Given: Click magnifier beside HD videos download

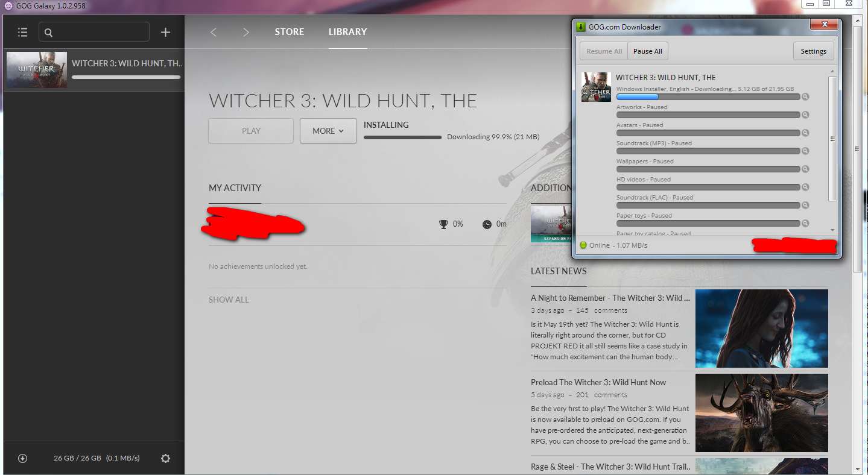Looking at the screenshot, I should point(805,187).
